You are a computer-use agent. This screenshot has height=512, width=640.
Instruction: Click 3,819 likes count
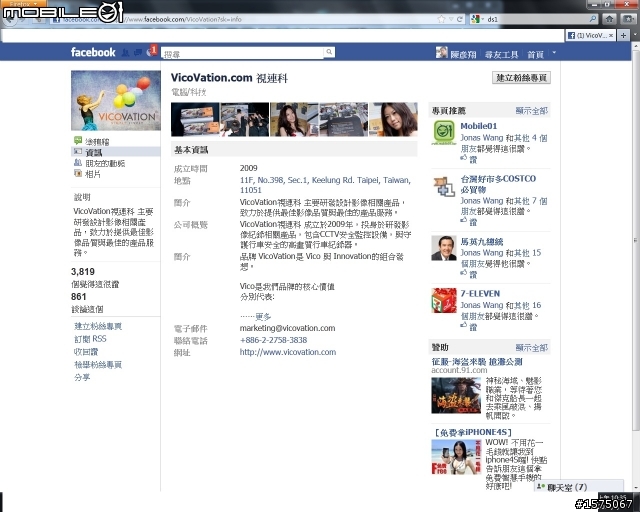coord(83,272)
